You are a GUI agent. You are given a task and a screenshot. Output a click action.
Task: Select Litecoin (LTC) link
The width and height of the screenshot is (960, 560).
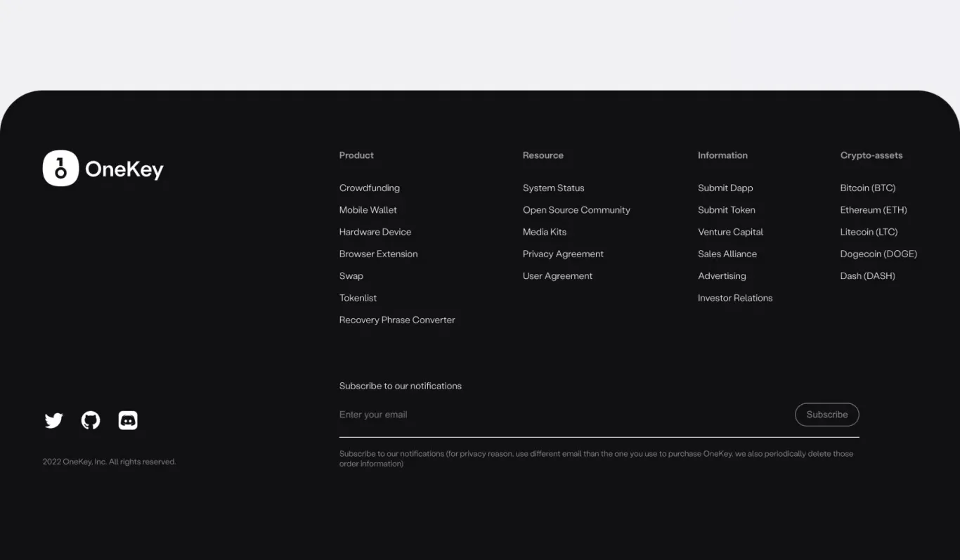click(x=869, y=232)
